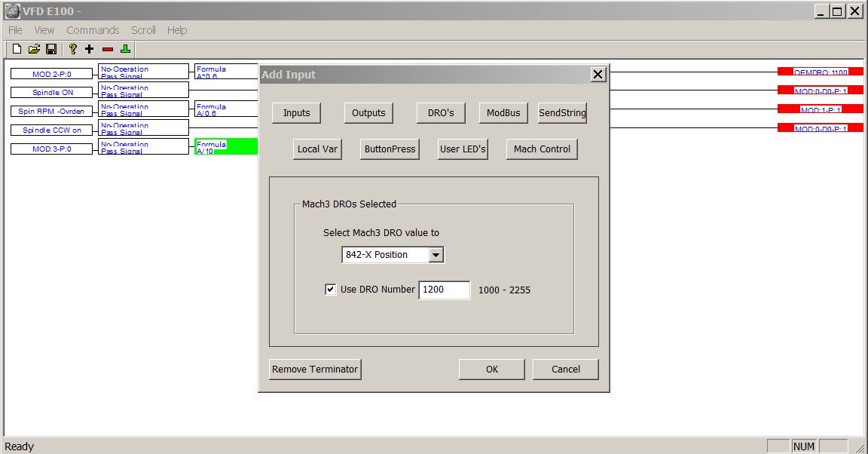
Task: Open the File menu
Action: click(x=15, y=30)
